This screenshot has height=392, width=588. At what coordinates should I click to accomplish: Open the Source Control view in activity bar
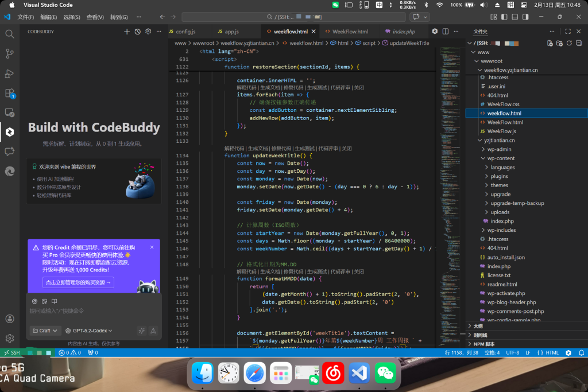(10, 54)
